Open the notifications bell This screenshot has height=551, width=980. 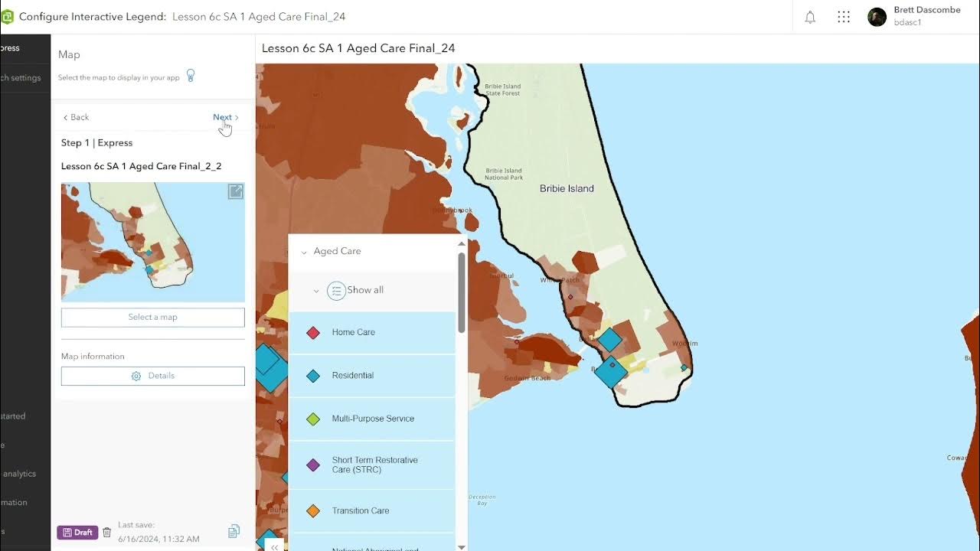click(810, 17)
